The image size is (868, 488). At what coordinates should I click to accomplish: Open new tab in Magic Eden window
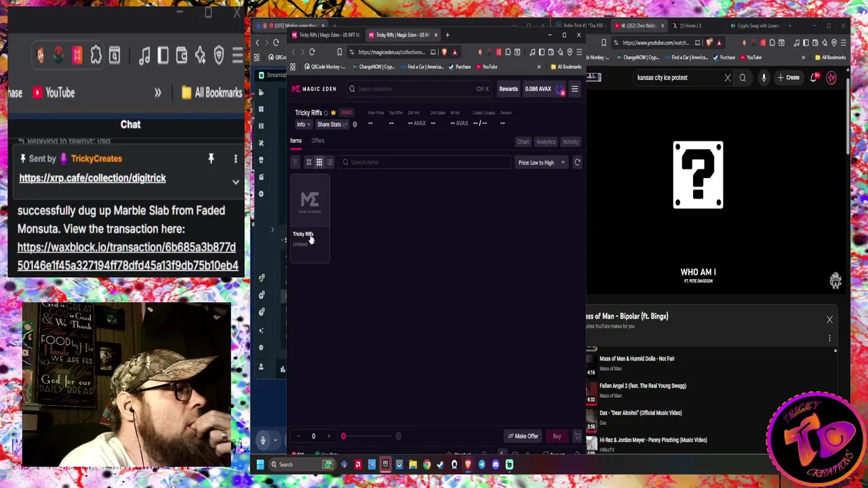point(447,35)
